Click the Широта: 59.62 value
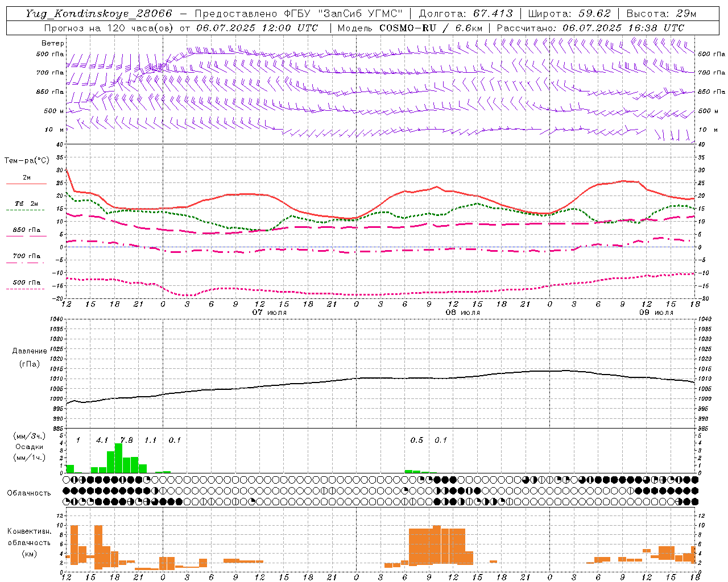 (569, 14)
